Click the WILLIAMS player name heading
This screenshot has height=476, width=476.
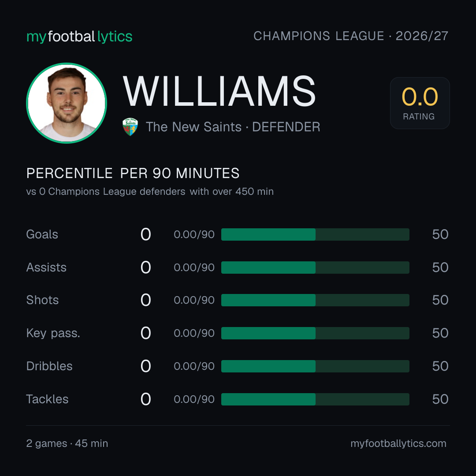pos(219,91)
